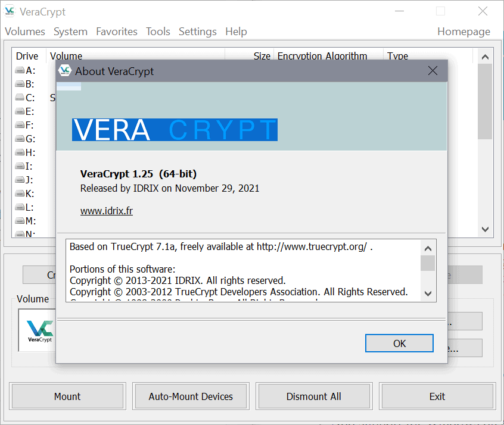504x425 pixels.
Task: Click the VERA CRYPT banner graphic
Action: click(x=174, y=129)
